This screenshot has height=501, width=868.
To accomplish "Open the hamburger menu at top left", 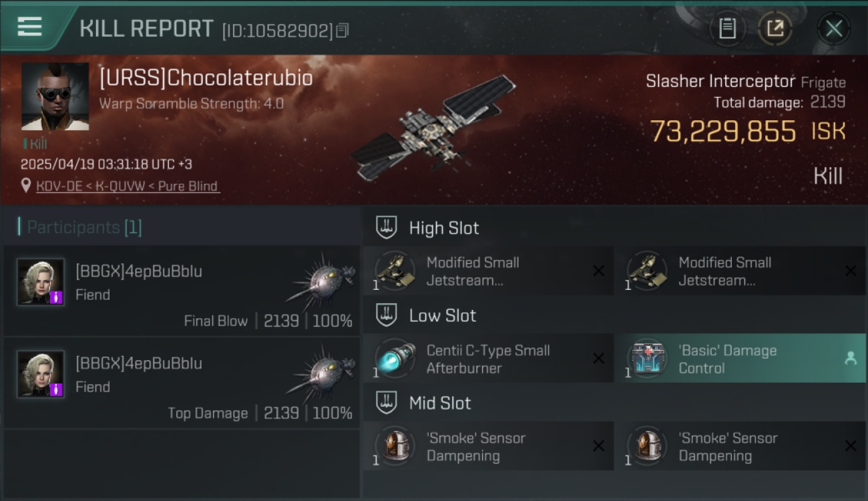I will click(x=29, y=27).
